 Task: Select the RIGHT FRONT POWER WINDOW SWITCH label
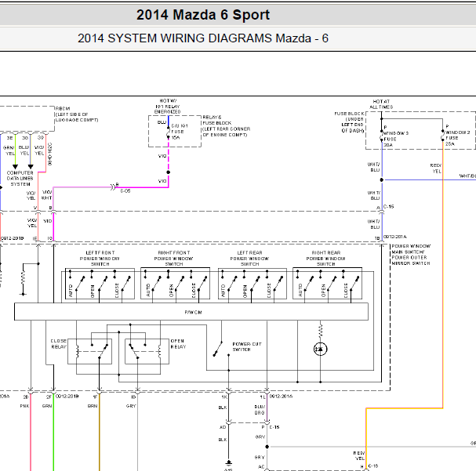click(x=173, y=259)
